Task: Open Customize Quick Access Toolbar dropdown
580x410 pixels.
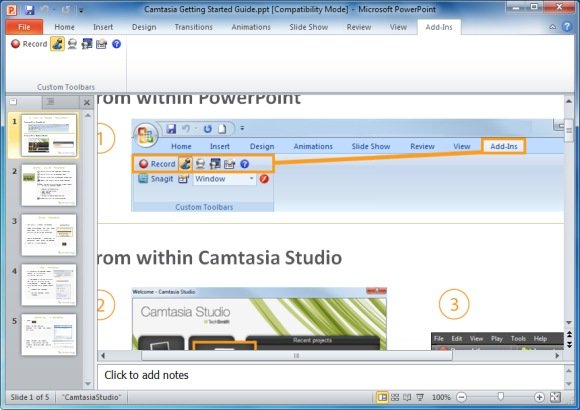Action: pyautogui.click(x=81, y=10)
